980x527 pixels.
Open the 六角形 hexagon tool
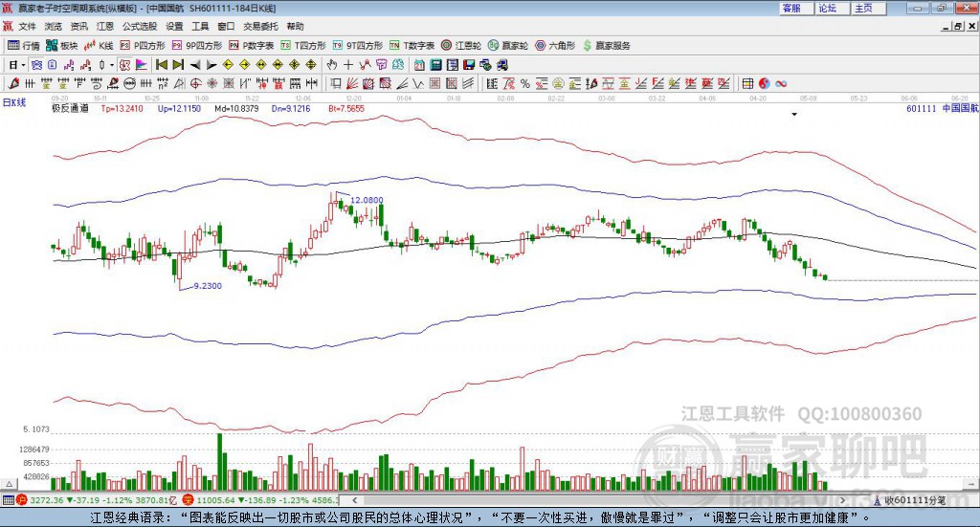[x=555, y=46]
